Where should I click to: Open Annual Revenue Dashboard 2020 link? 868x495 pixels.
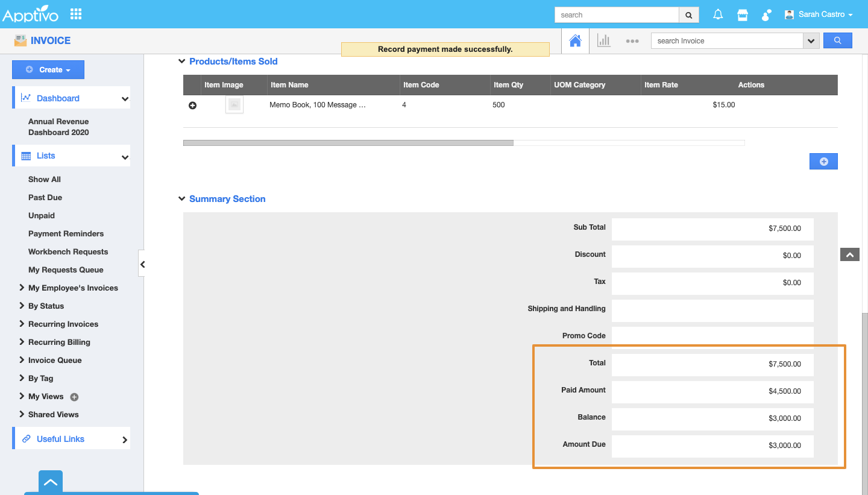pyautogui.click(x=58, y=127)
